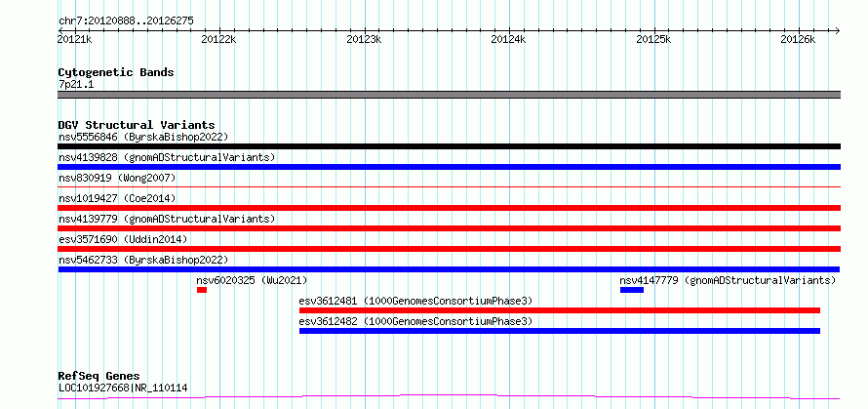Click the DGV Structural Variants track title

(137, 125)
